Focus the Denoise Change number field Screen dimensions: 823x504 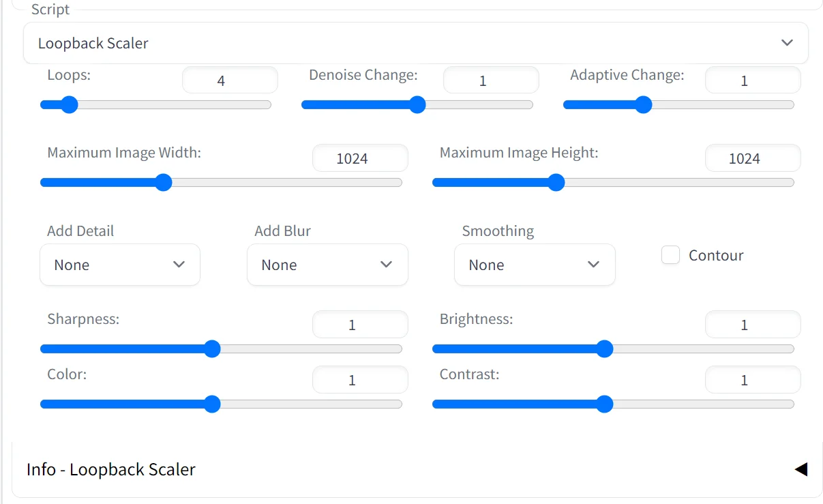[x=491, y=80]
